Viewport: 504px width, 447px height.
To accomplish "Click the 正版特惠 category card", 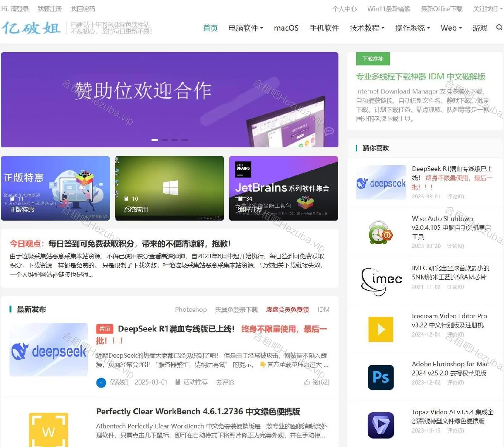I will point(55,188).
